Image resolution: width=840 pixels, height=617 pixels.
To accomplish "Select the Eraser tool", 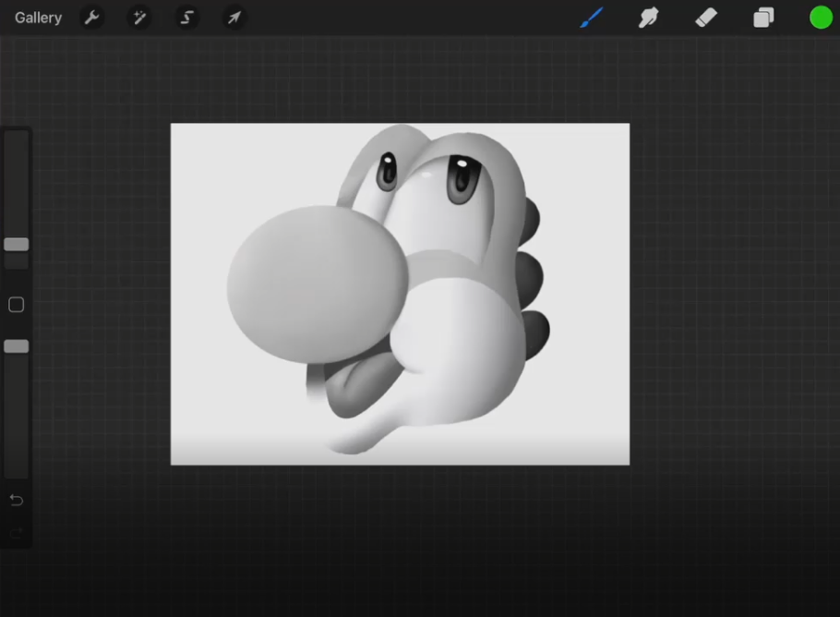I will pos(706,18).
